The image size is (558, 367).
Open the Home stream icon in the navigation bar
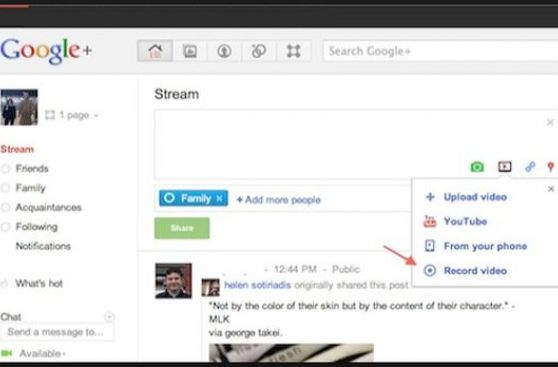[155, 51]
